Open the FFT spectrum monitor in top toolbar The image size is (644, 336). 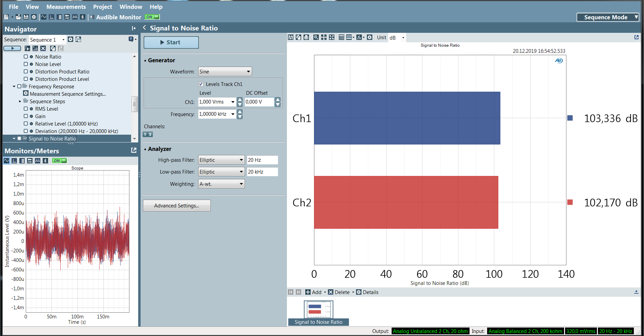click(x=51, y=17)
